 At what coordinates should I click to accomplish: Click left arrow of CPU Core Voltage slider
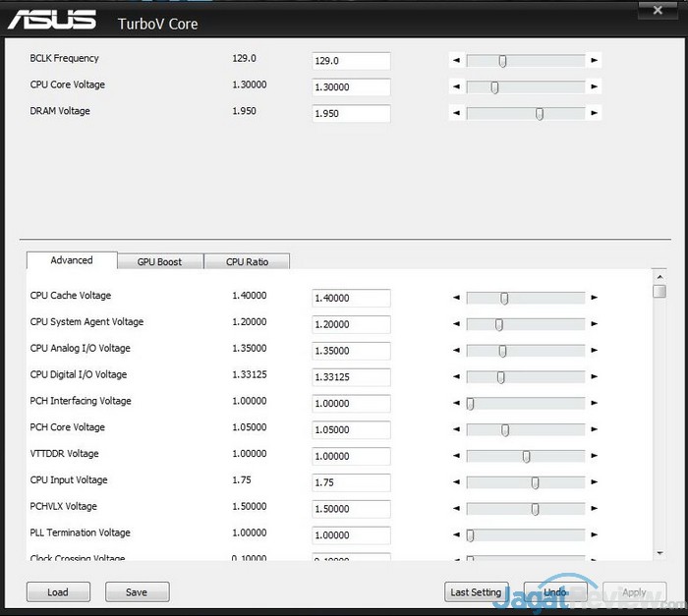(x=456, y=87)
